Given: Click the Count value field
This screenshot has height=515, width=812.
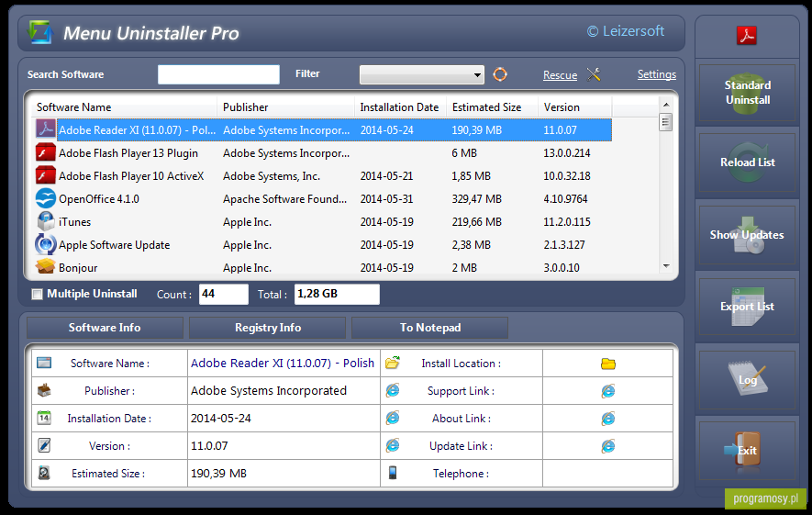Looking at the screenshot, I should coord(224,295).
